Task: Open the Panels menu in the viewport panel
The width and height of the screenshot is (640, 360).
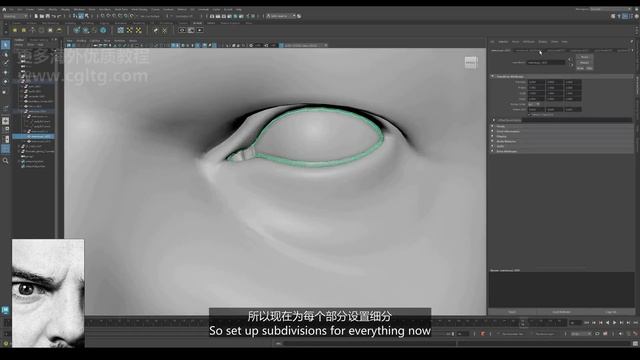Action: [x=133, y=41]
